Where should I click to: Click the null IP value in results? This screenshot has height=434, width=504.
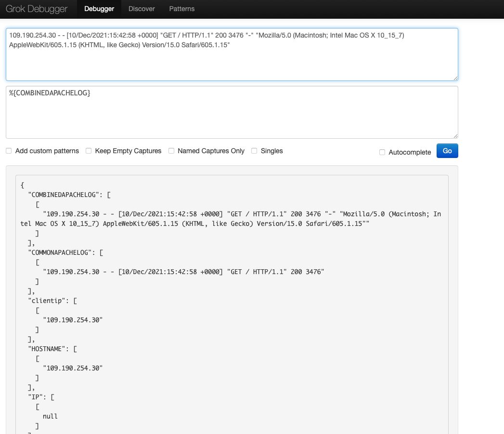coord(50,416)
